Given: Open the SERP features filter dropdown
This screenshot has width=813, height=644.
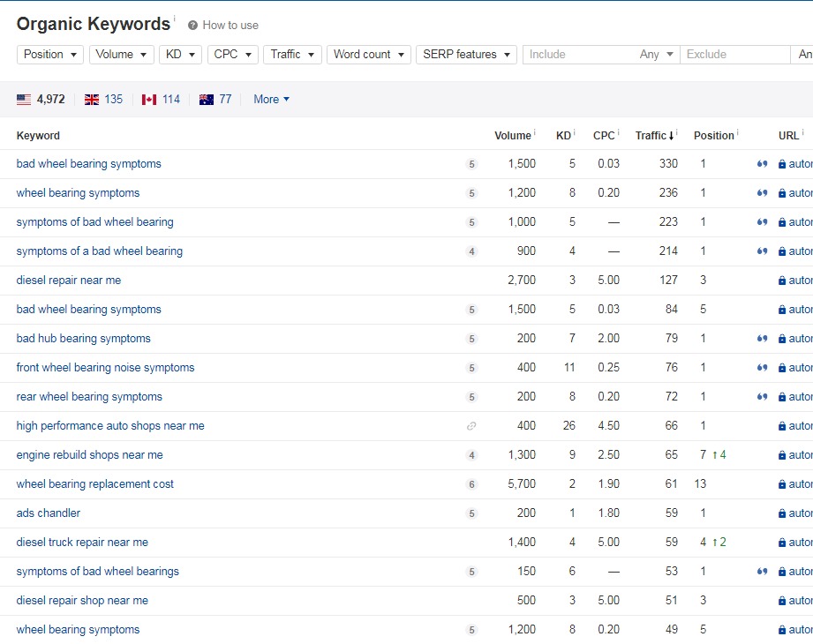Looking at the screenshot, I should (466, 55).
